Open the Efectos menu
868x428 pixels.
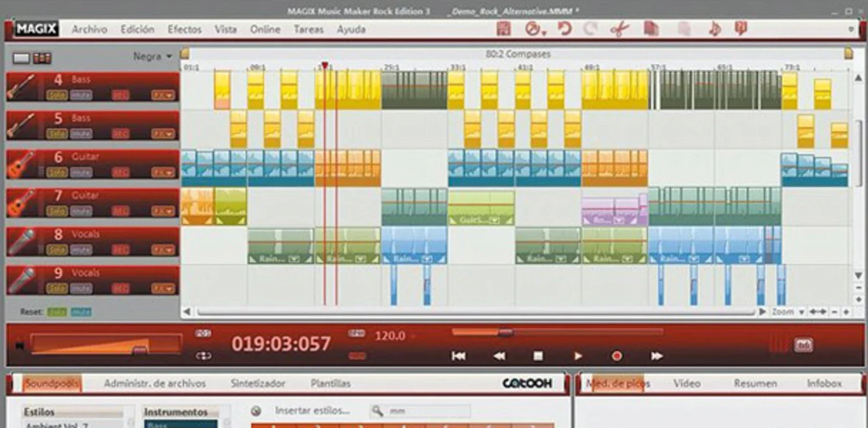pyautogui.click(x=185, y=29)
